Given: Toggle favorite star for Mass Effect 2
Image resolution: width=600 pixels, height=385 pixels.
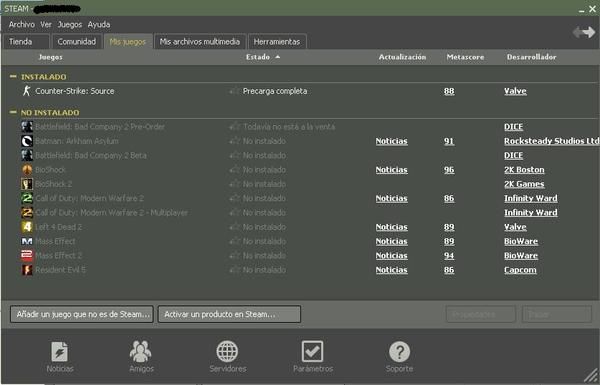Looking at the screenshot, I should click(234, 256).
